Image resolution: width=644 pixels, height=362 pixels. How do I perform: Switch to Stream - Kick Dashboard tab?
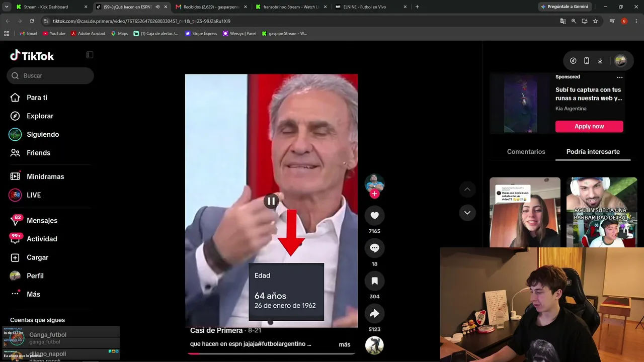point(51,7)
